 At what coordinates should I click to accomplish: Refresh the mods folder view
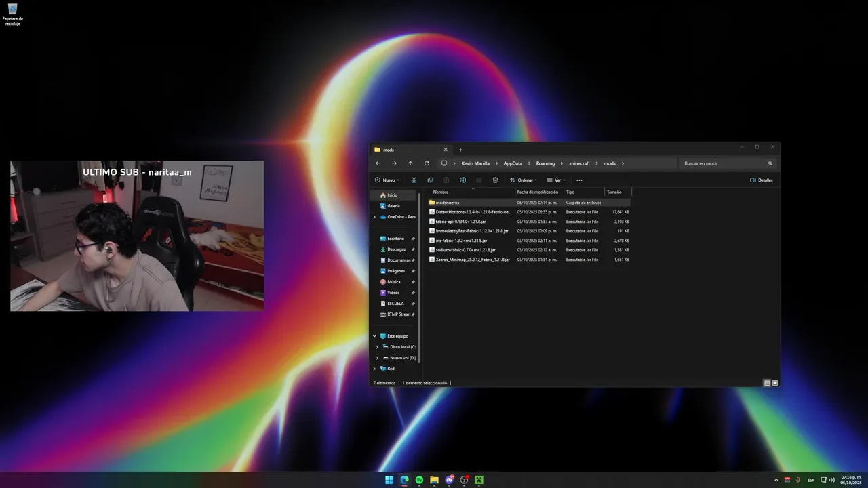(427, 163)
